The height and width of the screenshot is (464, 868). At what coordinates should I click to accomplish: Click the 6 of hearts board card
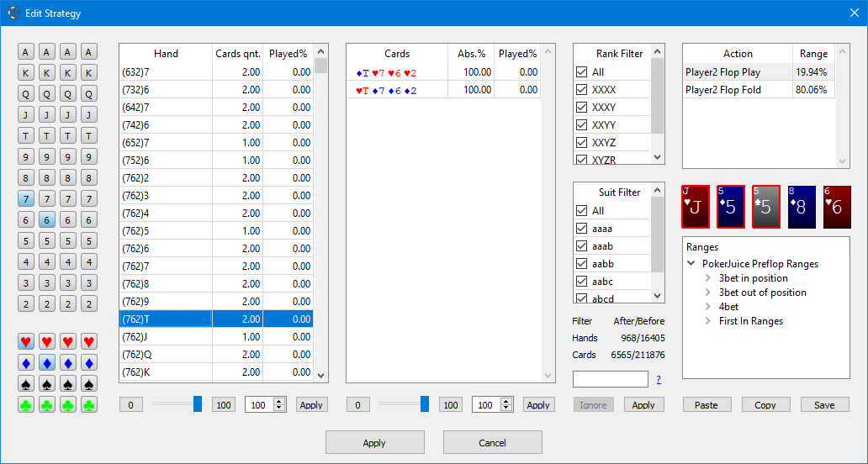(837, 208)
